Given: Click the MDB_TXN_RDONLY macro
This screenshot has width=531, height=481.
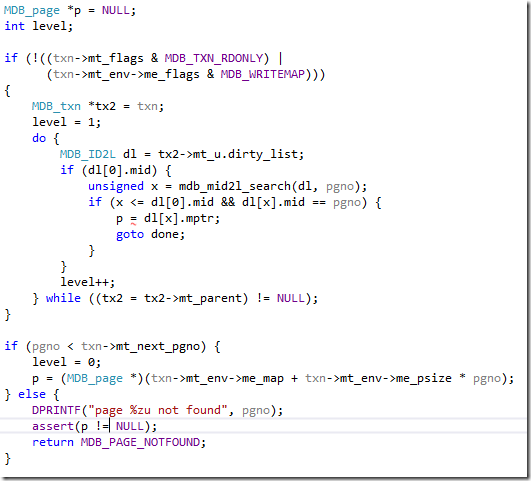Looking at the screenshot, I should pos(214,58).
